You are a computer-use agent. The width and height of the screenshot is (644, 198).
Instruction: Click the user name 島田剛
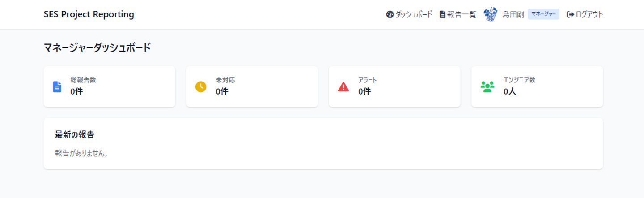tap(513, 14)
